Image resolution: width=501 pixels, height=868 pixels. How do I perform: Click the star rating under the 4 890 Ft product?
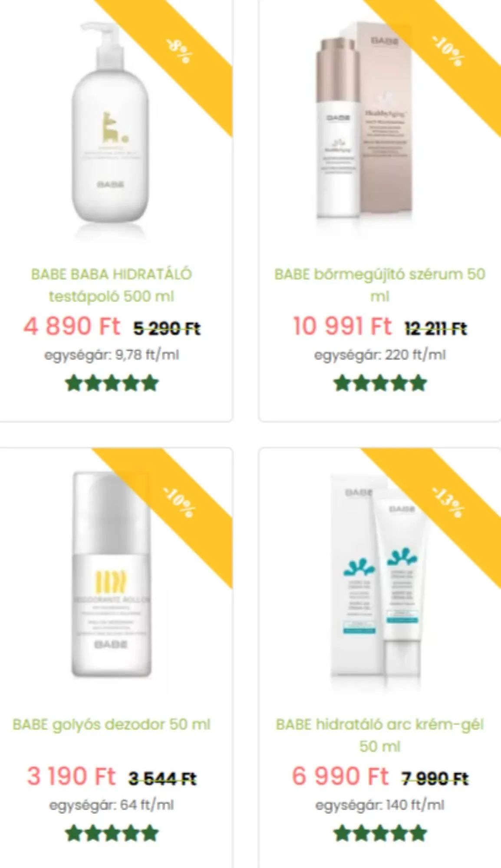tap(112, 383)
